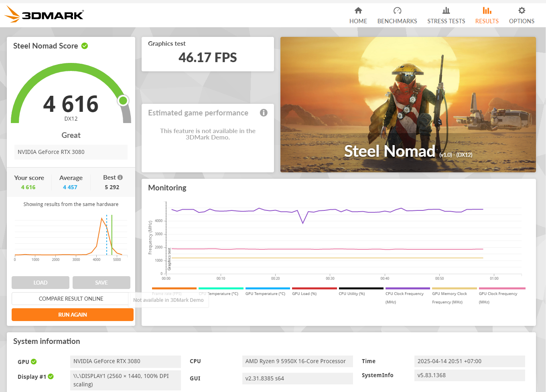
Task: Click the LOAD button
Action: 41,283
